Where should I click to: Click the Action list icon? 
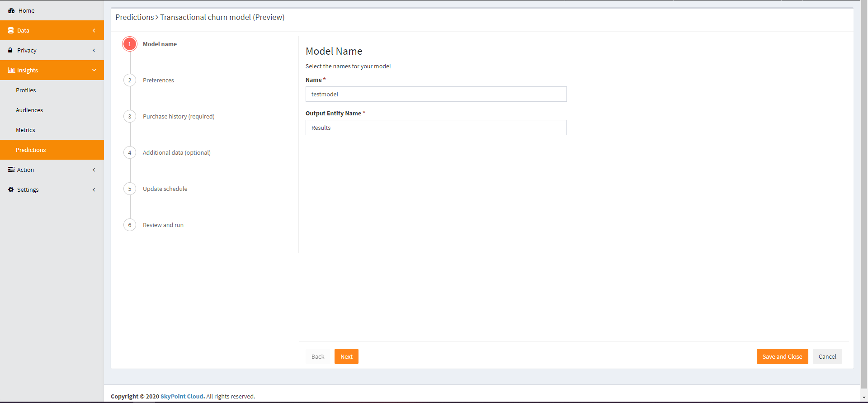pos(11,170)
